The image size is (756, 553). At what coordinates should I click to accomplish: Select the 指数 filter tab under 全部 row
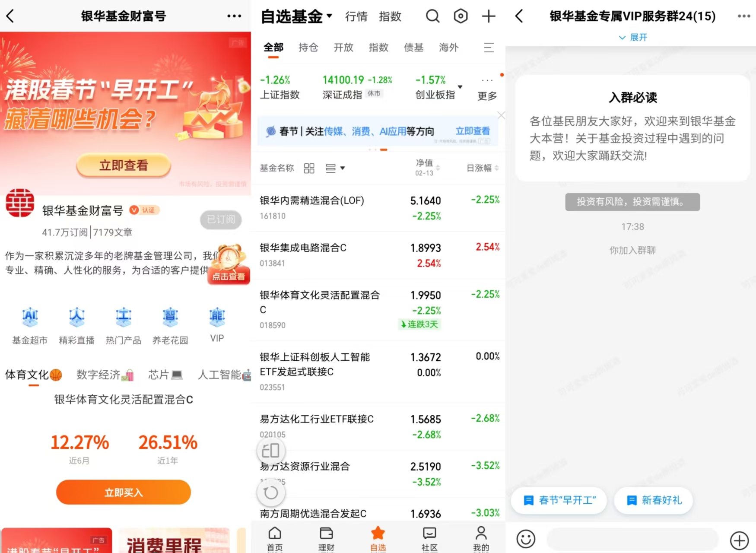(378, 48)
